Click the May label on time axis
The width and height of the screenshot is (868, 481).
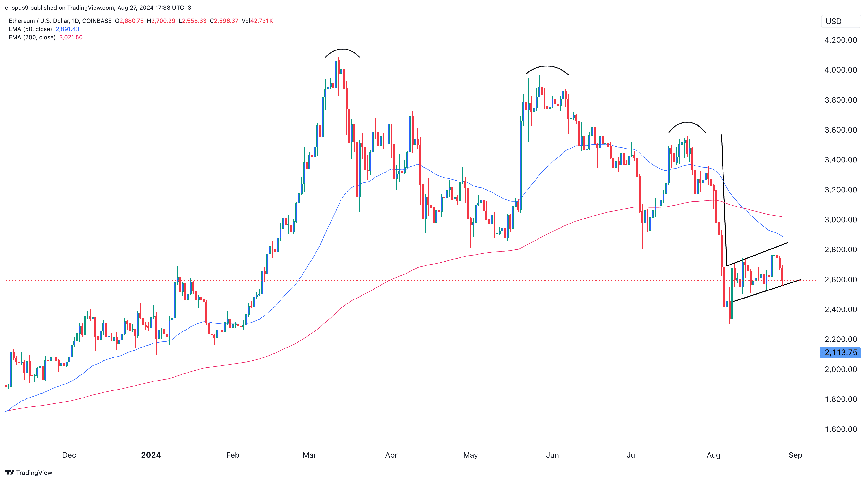click(470, 455)
